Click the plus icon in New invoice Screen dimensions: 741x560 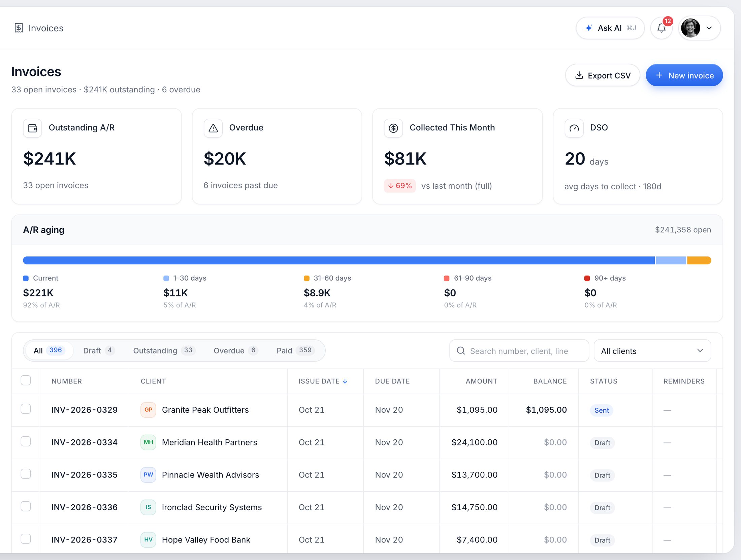pyautogui.click(x=659, y=75)
